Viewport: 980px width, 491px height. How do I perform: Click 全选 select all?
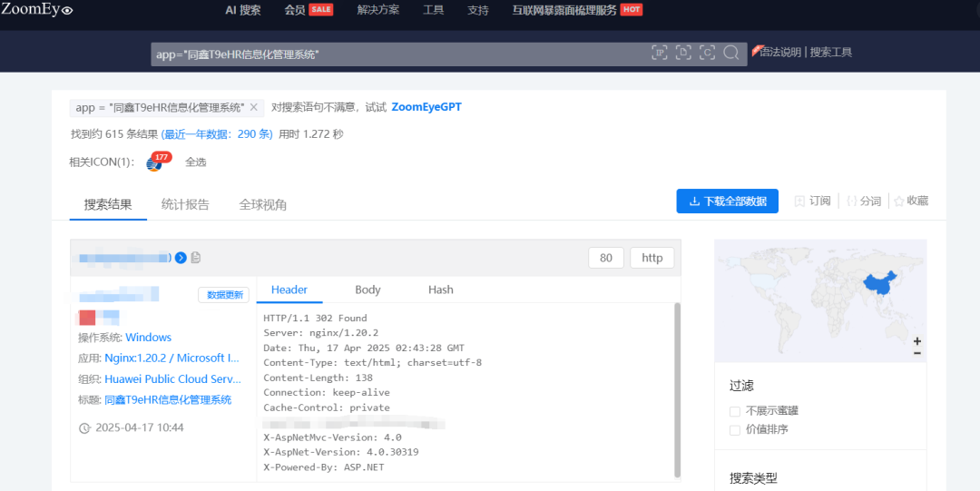pyautogui.click(x=196, y=162)
